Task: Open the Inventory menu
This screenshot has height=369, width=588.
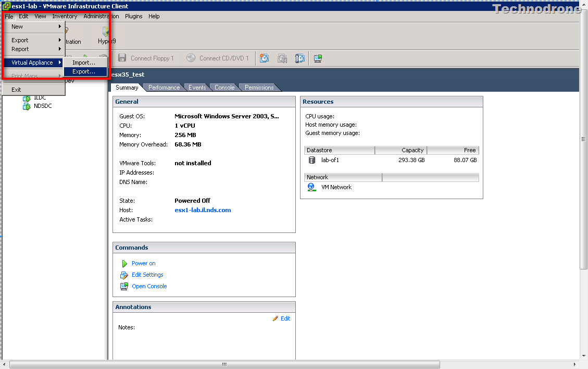Action: (x=65, y=16)
